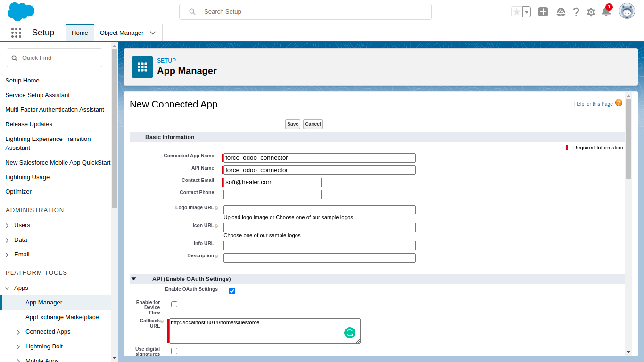
Task: Click the Trailhead guidance icon
Action: point(561,12)
